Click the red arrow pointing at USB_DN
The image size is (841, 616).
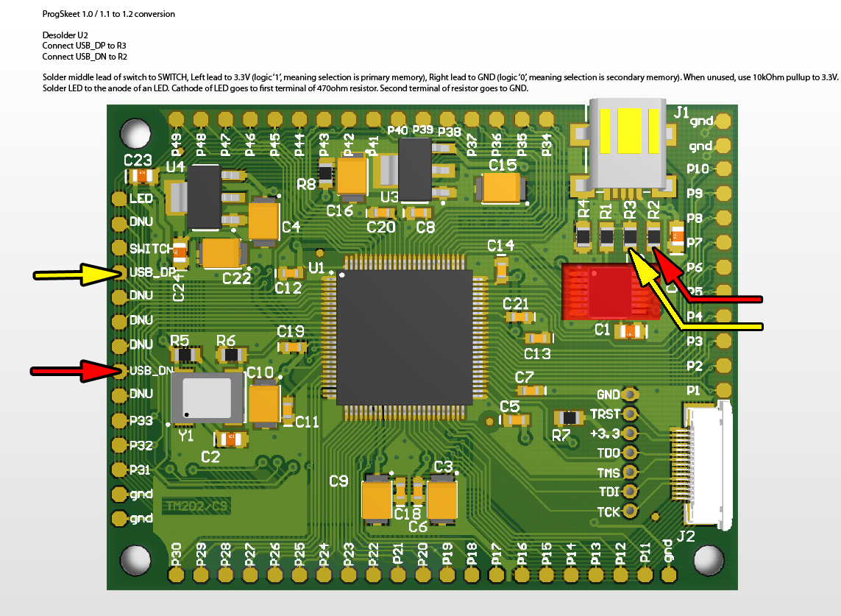(75, 371)
